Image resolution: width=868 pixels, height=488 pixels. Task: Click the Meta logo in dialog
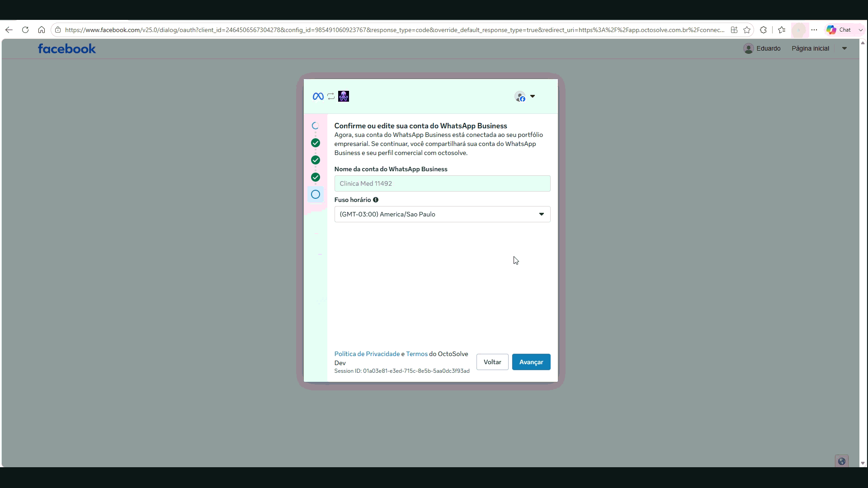click(x=318, y=96)
